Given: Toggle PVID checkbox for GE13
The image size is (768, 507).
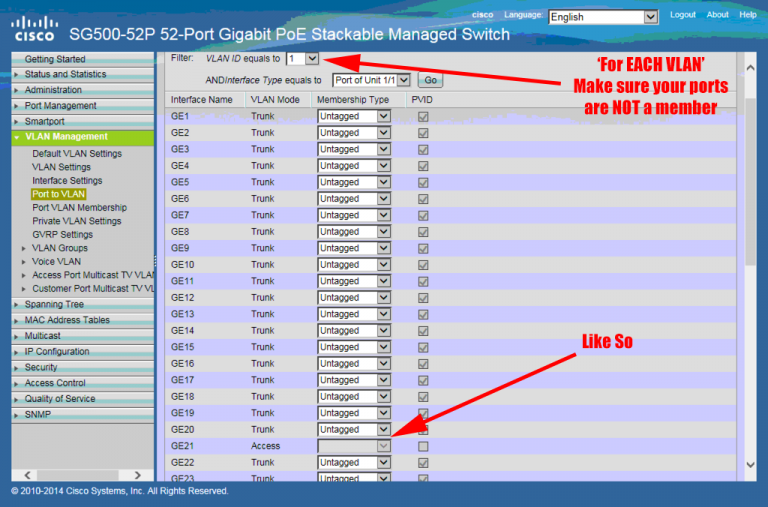Looking at the screenshot, I should 423,314.
